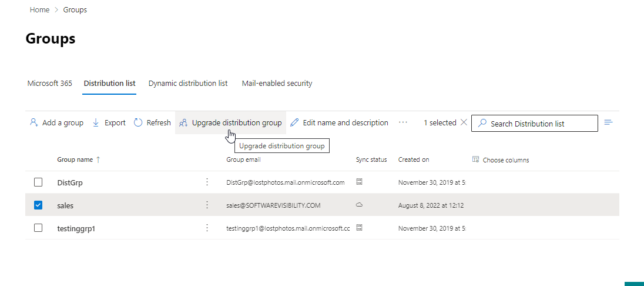Click in the Search Distribution list field
Viewport: 644px width, 286px height.
(x=534, y=124)
